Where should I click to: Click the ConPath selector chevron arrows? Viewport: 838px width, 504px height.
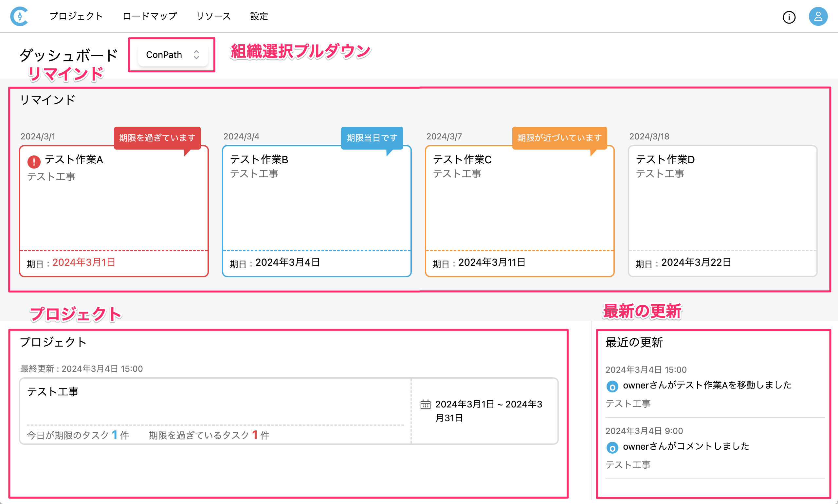(x=196, y=55)
